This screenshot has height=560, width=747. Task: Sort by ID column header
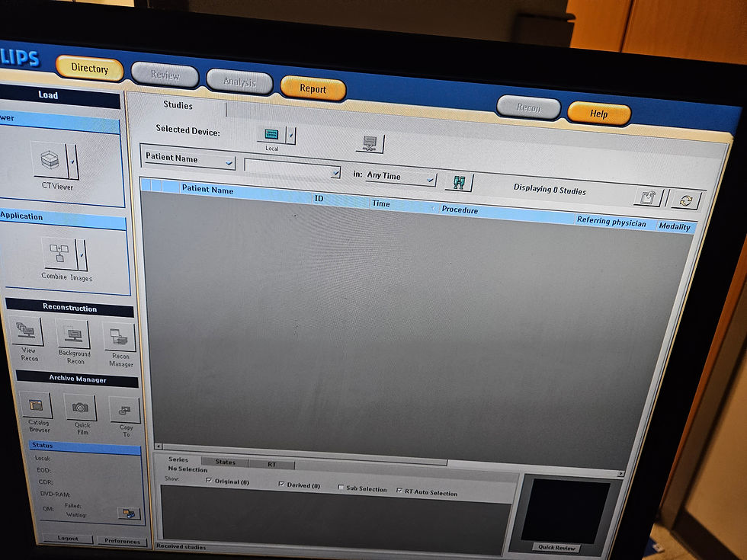(x=341, y=199)
